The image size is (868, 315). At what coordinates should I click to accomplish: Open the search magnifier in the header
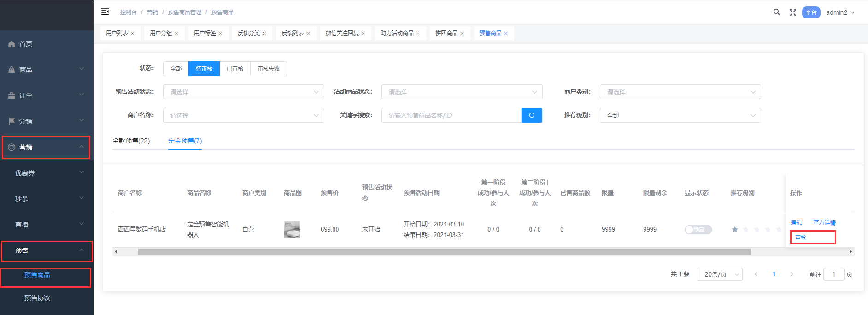click(776, 12)
